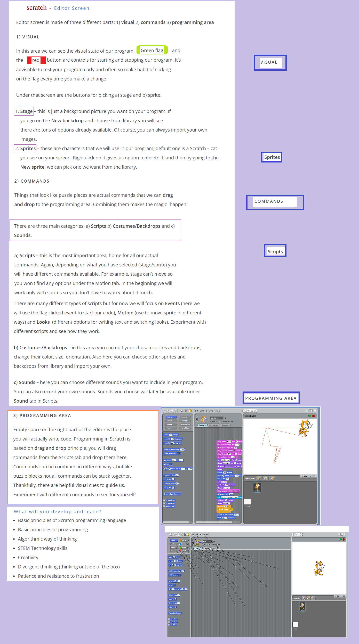359x644 pixels.
Task: Open point in direction dropdown in SSSCRATCH palette
Action: 184,450
